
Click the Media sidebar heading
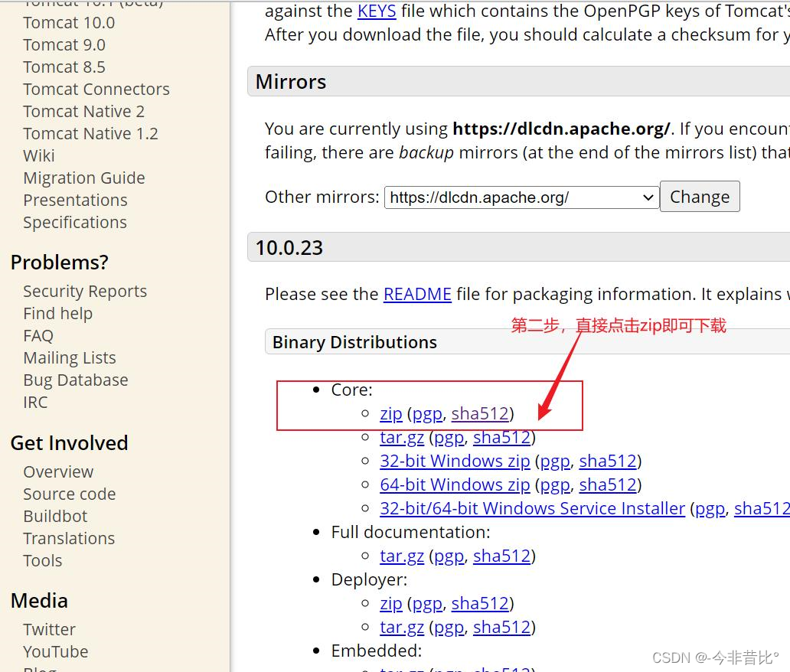click(x=39, y=601)
